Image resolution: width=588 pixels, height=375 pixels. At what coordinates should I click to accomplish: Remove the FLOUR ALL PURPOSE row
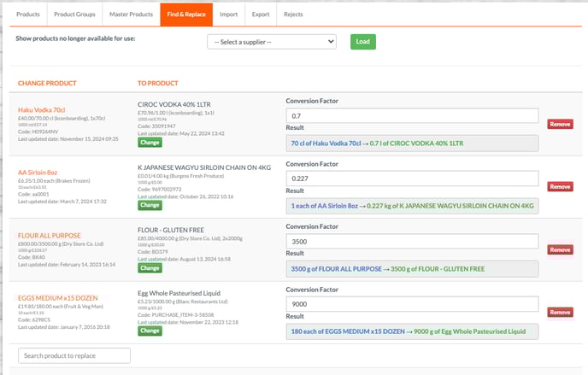tap(560, 250)
